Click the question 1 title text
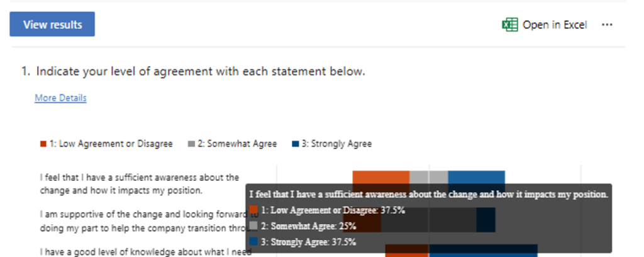This screenshot has width=644, height=257. point(200,71)
